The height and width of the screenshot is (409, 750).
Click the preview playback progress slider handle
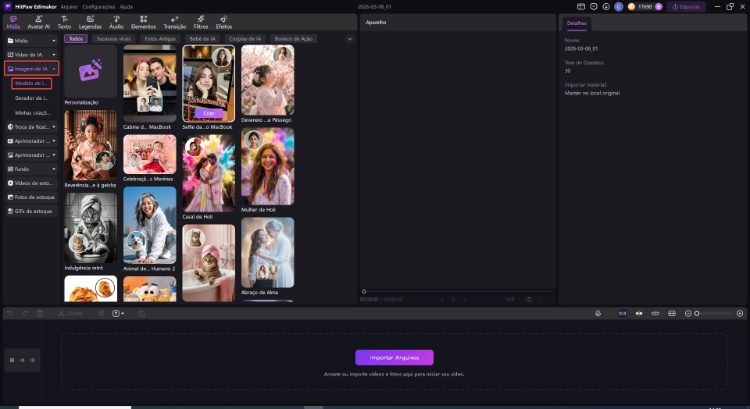(364, 291)
